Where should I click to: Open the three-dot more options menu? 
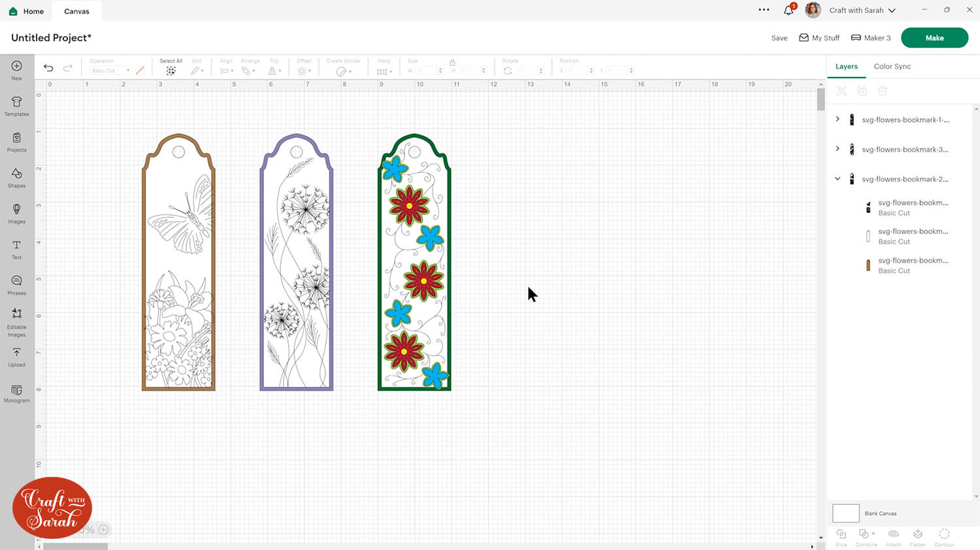coord(764,10)
